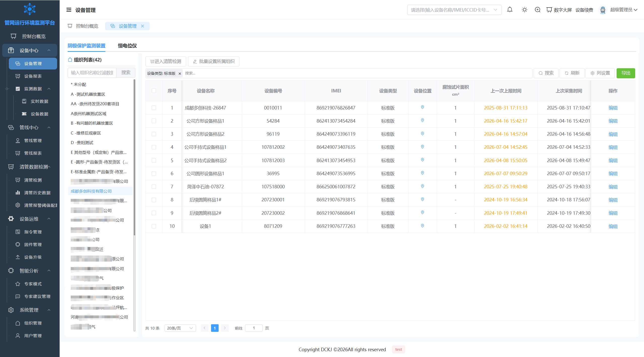Select 阴极保护监测装置 tab

[87, 46]
